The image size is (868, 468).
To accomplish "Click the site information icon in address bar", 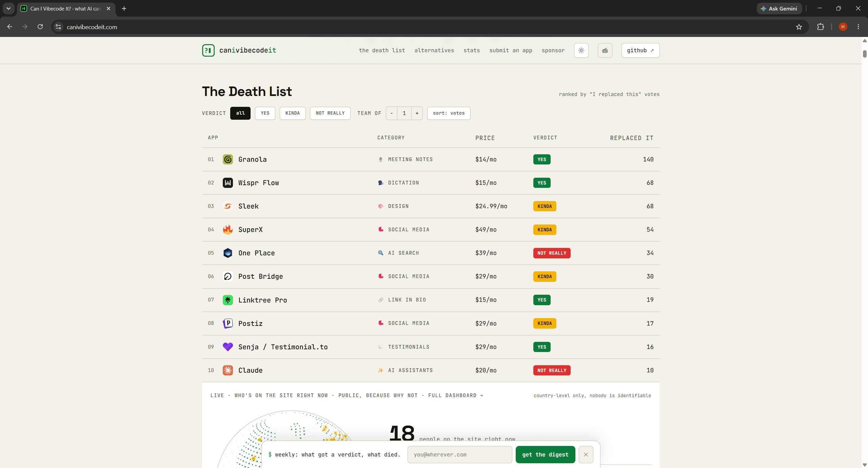I will 58,27.
